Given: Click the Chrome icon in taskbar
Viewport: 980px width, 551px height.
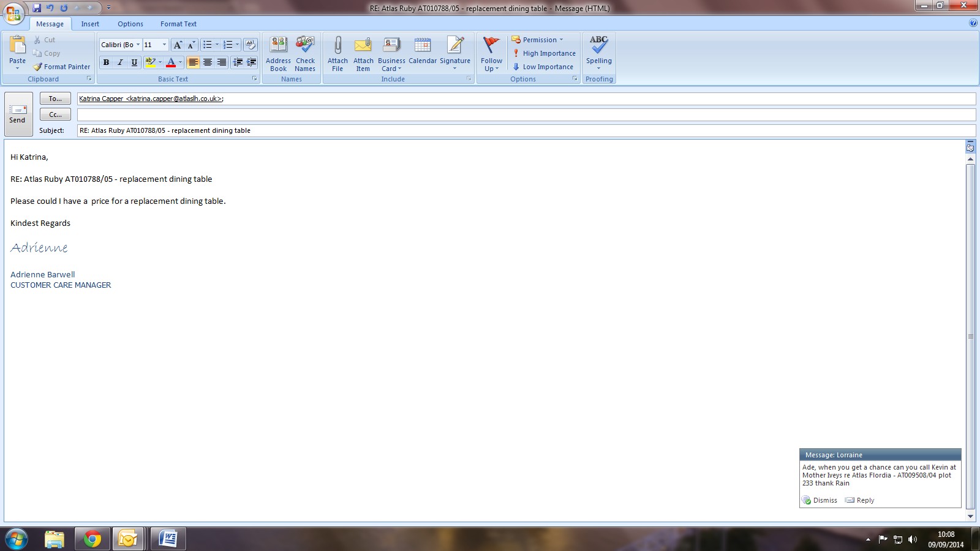Looking at the screenshot, I should click(x=92, y=539).
